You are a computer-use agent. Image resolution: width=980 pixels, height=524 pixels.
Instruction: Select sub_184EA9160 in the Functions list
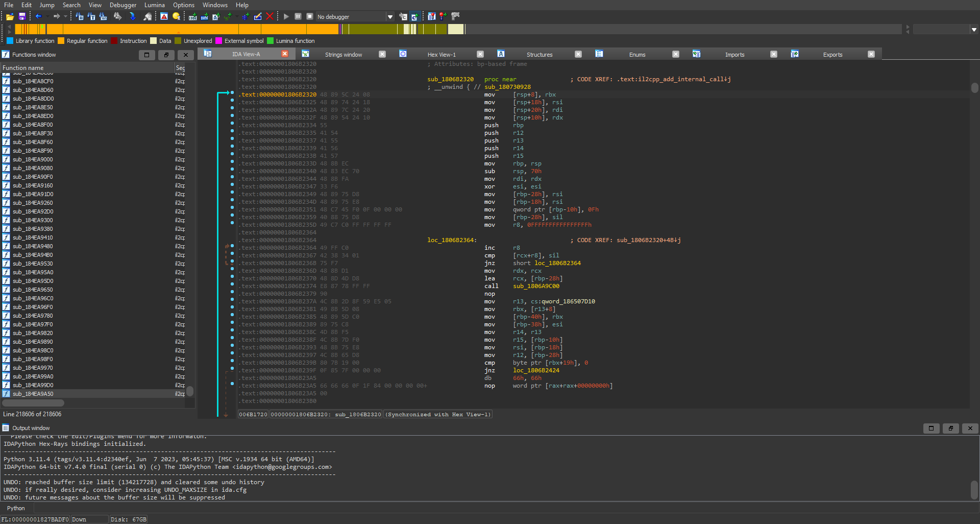coord(33,185)
